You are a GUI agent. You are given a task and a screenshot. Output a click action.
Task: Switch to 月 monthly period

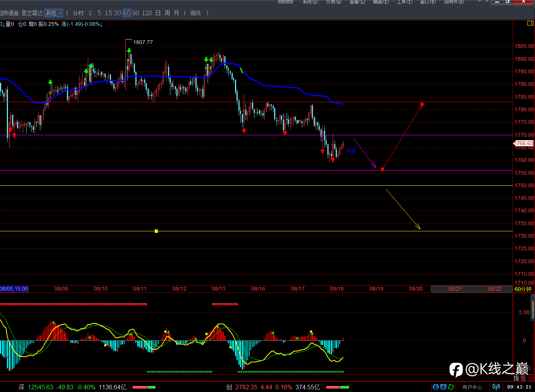(x=176, y=13)
